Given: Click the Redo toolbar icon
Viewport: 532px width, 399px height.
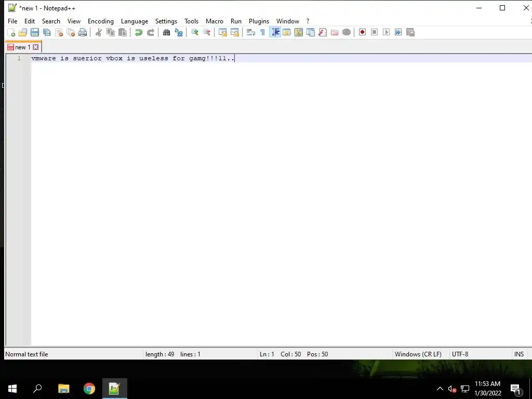Looking at the screenshot, I should tap(150, 32).
